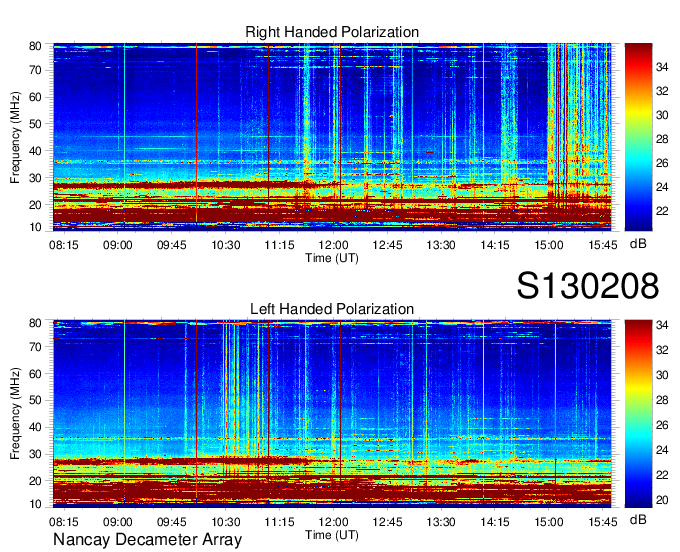Click the 09:00 time tick under Left Handed plot
The image size is (680, 552).
point(118,522)
